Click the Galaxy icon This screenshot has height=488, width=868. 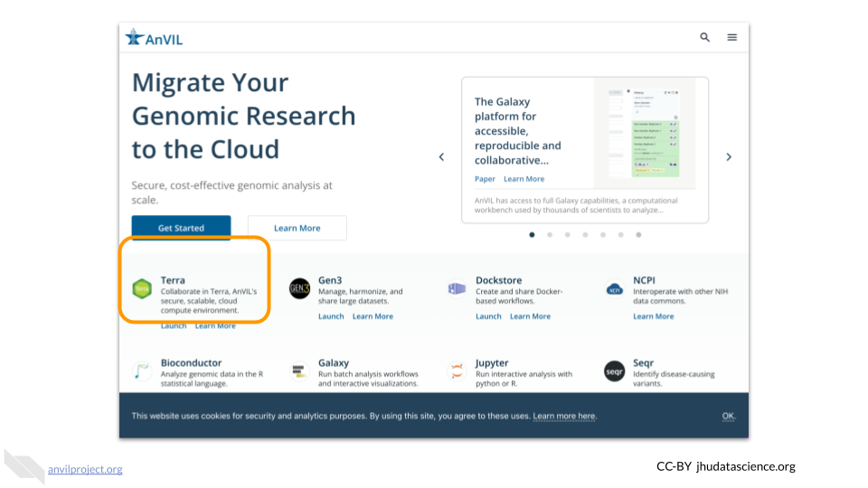[x=299, y=371]
